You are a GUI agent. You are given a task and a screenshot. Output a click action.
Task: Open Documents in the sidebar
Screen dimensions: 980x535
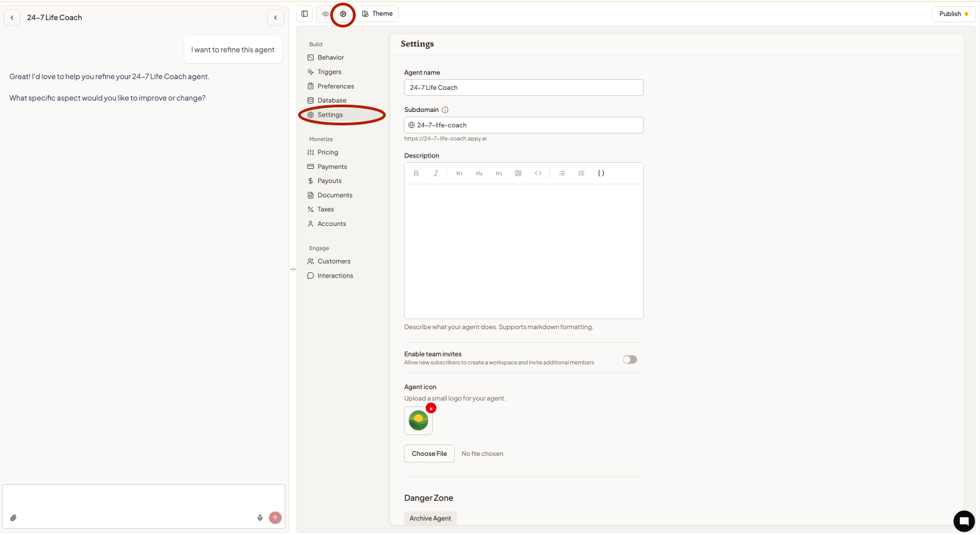(x=334, y=195)
